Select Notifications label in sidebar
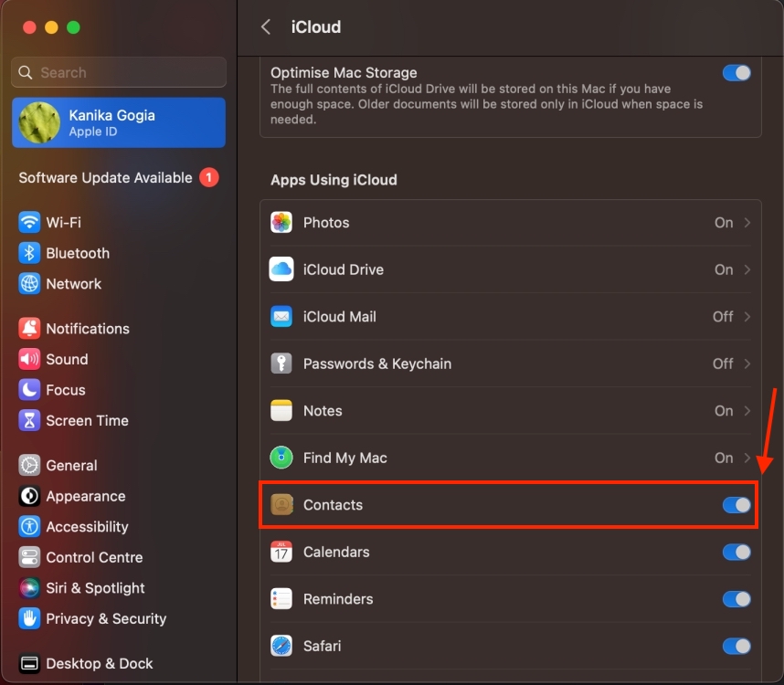784x685 pixels. [x=88, y=328]
